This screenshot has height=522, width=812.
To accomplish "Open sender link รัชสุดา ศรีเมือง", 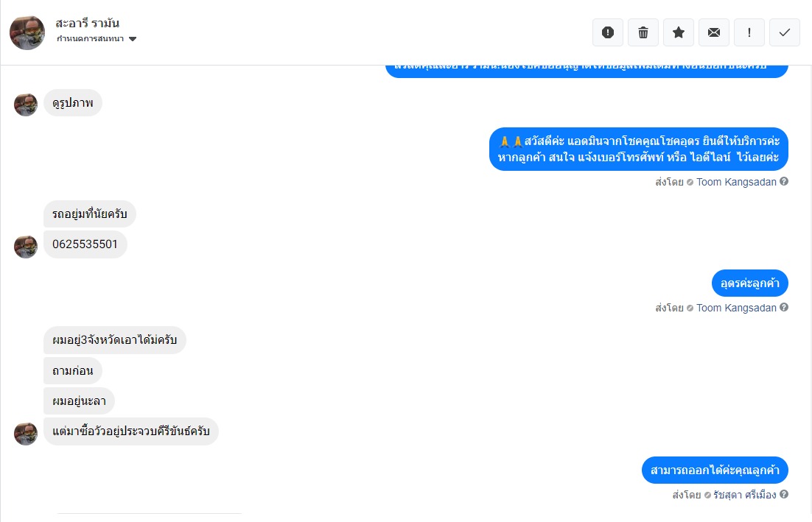I will 745,495.
